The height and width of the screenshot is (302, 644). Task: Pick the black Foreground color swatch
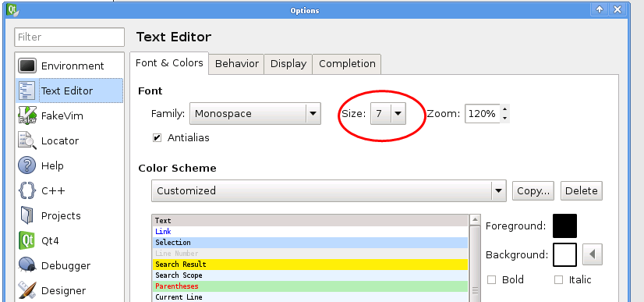(564, 226)
